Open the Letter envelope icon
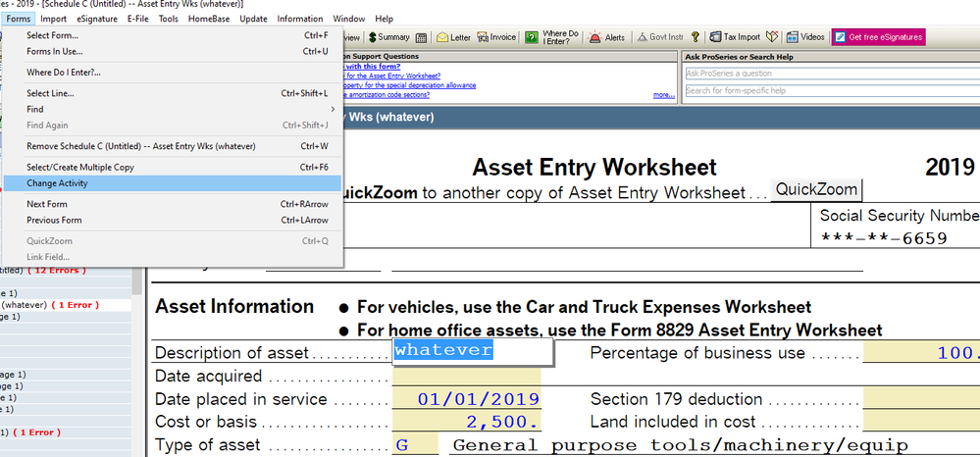980x457 pixels. click(x=454, y=37)
